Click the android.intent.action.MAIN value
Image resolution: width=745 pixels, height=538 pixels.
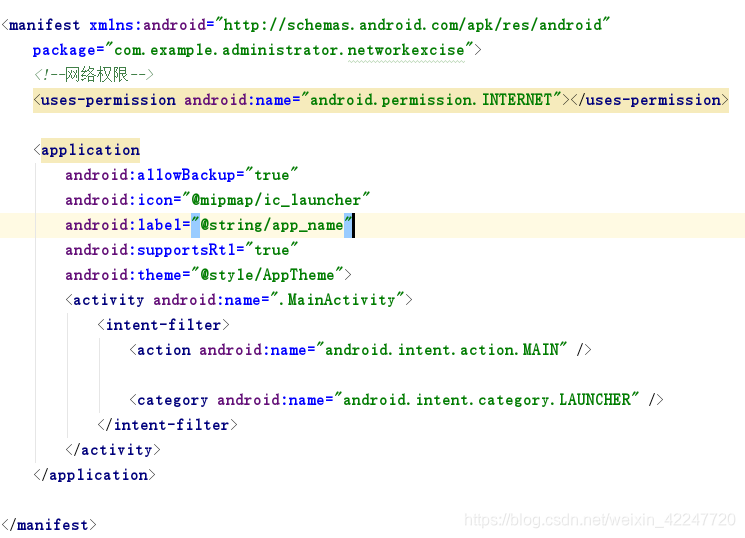coord(441,350)
